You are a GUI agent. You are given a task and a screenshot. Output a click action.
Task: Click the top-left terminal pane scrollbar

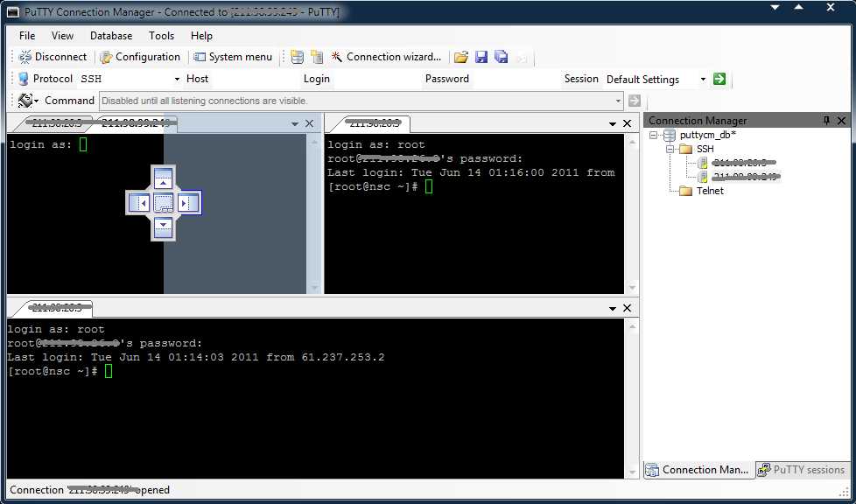click(x=314, y=214)
